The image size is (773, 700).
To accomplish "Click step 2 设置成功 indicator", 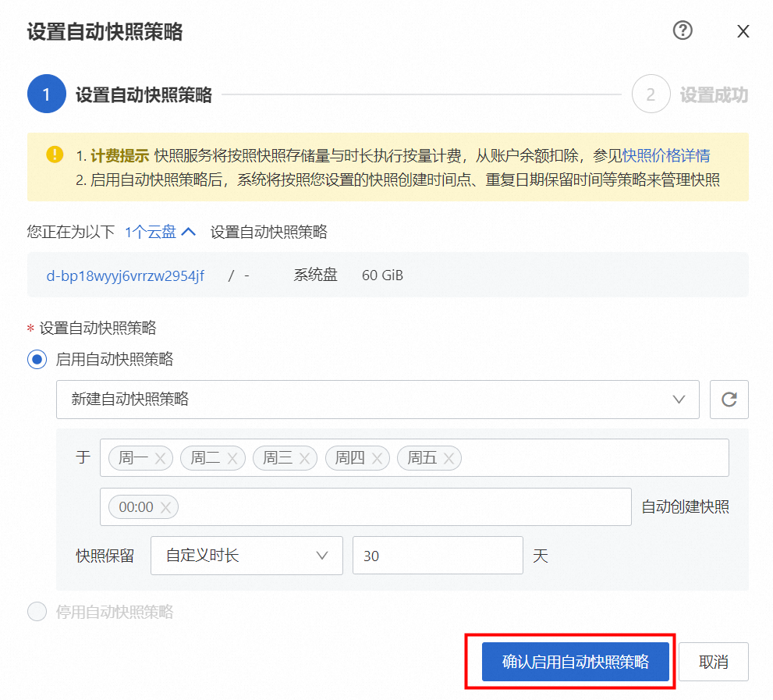I will point(651,94).
